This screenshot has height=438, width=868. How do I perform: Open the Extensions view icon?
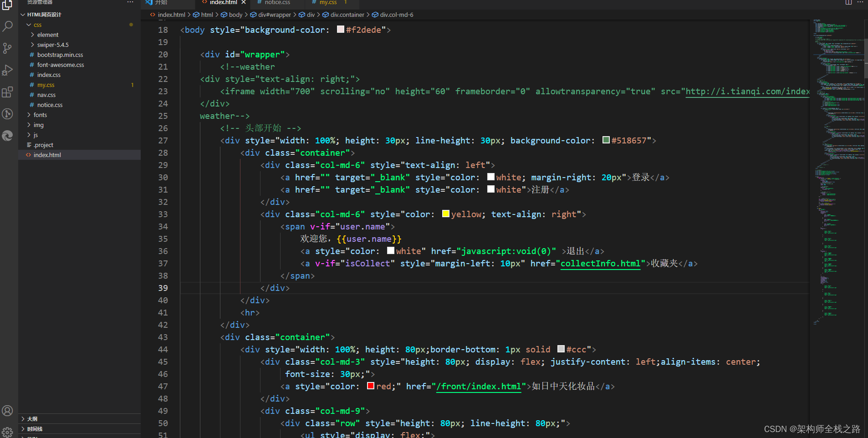pyautogui.click(x=7, y=92)
